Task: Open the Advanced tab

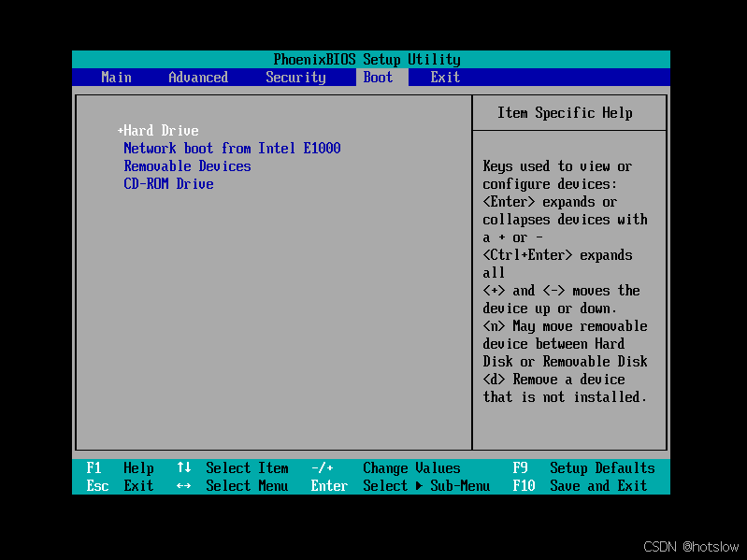Action: 198,78
